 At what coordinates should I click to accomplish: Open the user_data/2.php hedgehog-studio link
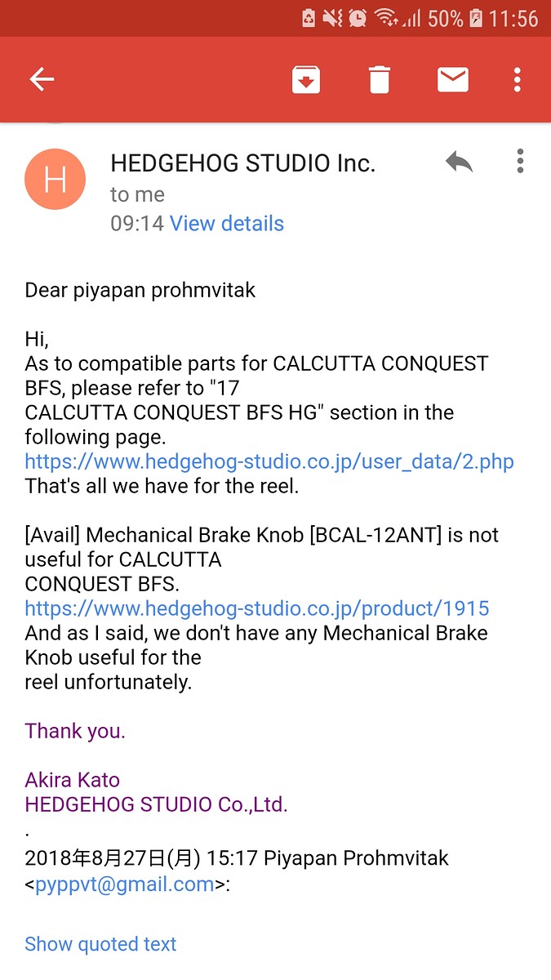pyautogui.click(x=269, y=461)
